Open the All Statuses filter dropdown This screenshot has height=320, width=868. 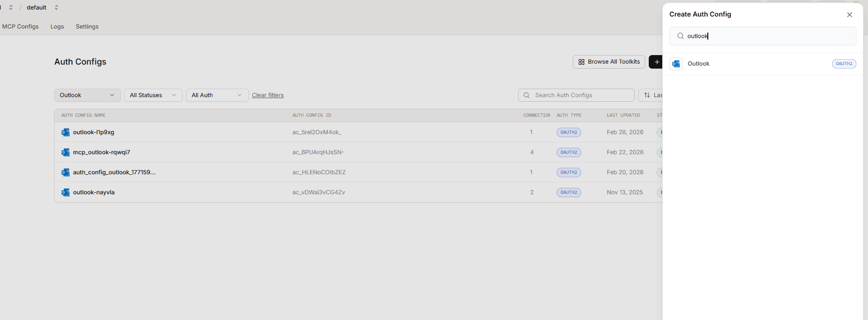click(153, 95)
